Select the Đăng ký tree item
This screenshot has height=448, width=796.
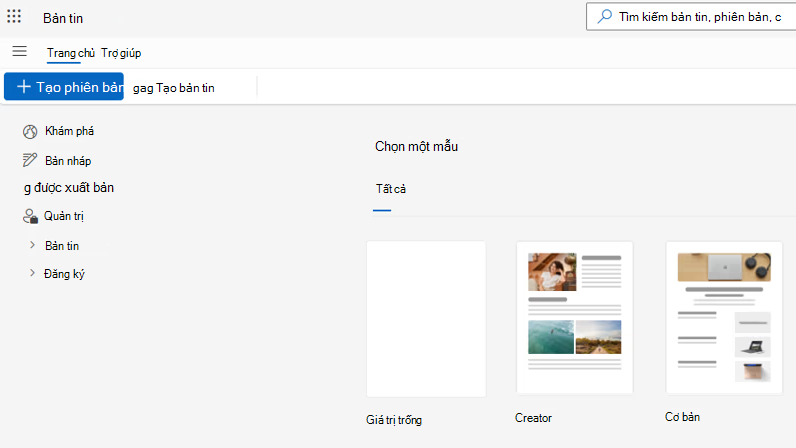(x=64, y=274)
